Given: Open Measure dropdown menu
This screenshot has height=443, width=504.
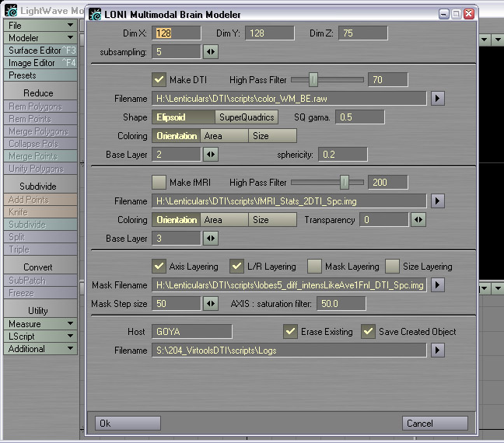Looking at the screenshot, I should pos(40,323).
